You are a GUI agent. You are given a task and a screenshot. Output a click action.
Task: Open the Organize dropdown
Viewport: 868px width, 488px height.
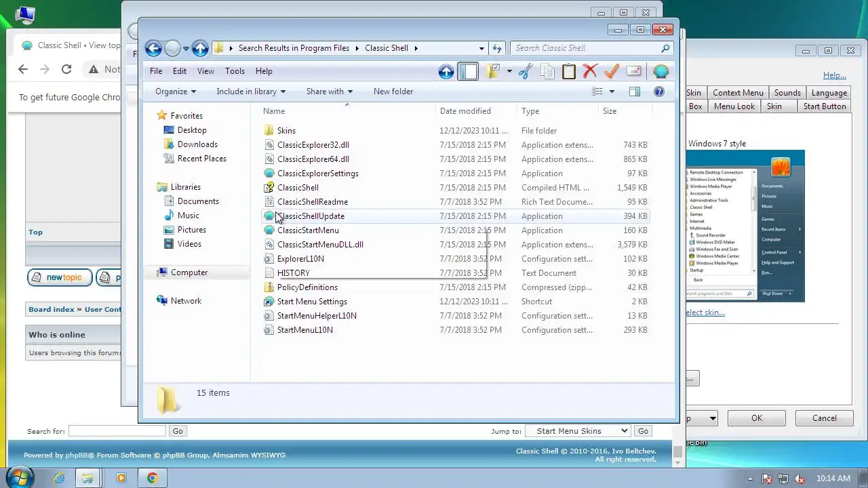pos(175,91)
